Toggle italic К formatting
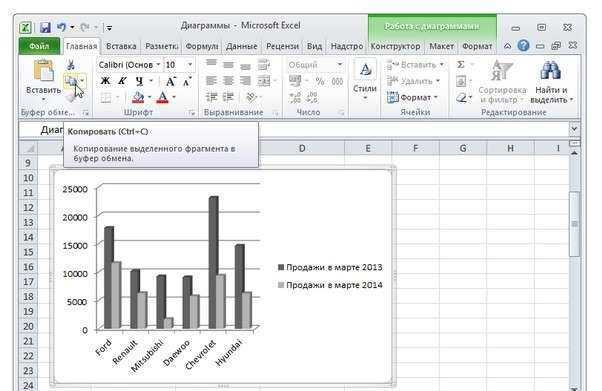Screen dimensions: 602x391 (122, 81)
